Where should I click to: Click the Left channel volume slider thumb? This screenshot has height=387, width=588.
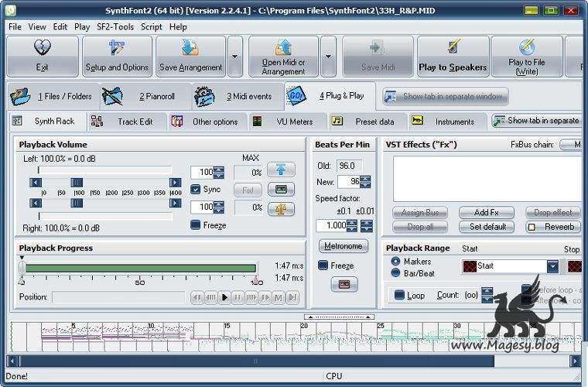pos(77,183)
